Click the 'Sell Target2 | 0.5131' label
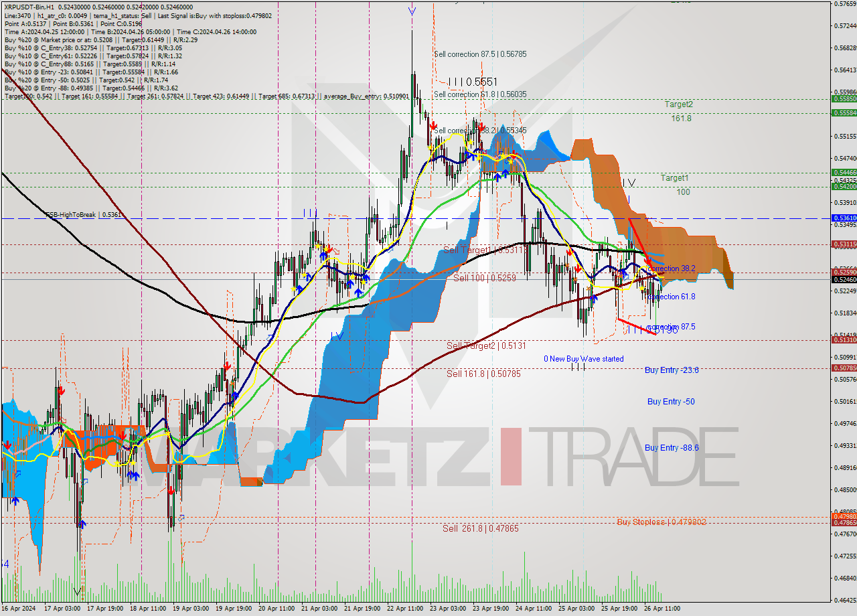This screenshot has height=616, width=857. 486,345
